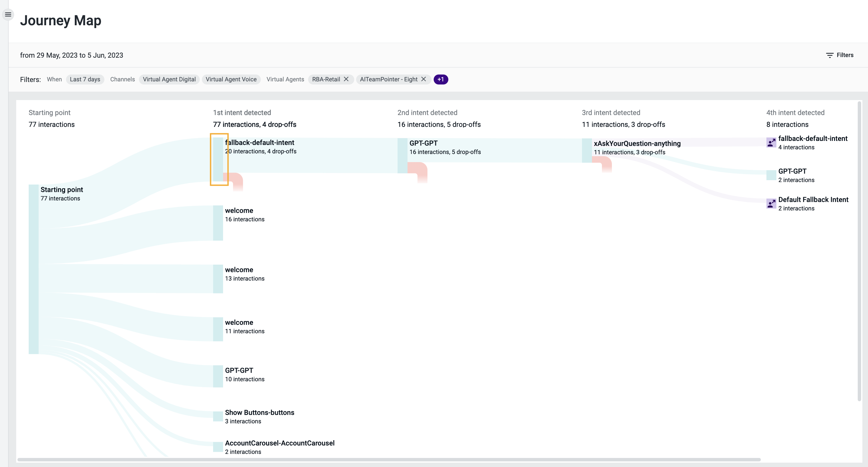The width and height of the screenshot is (868, 467).
Task: Click the horizontal scrollbar below the map
Action: (389, 460)
